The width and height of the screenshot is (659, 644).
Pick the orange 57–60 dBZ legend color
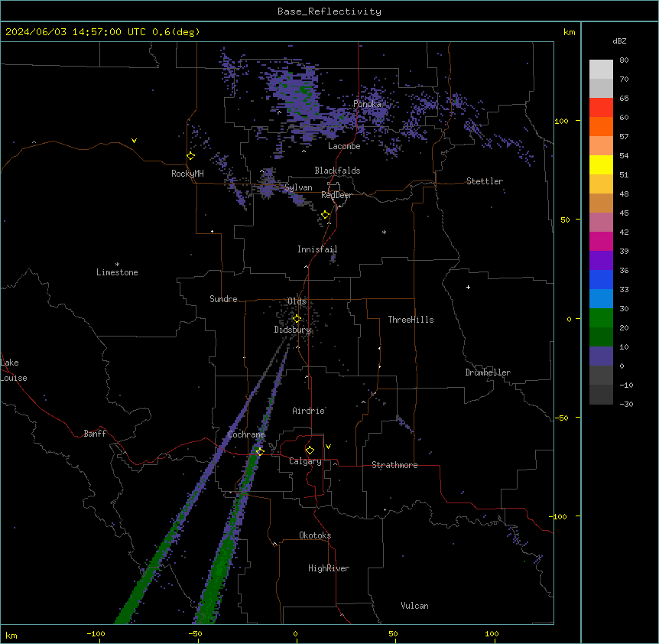601,126
